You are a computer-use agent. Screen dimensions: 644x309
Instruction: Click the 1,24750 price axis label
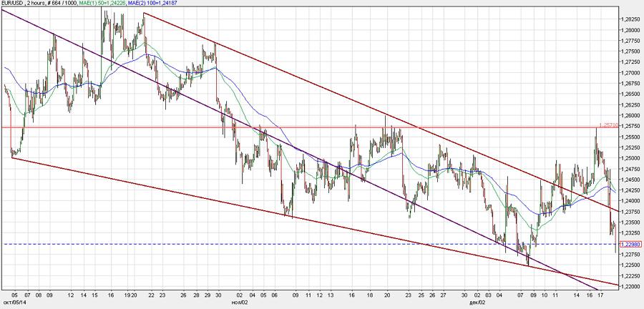click(x=630, y=169)
